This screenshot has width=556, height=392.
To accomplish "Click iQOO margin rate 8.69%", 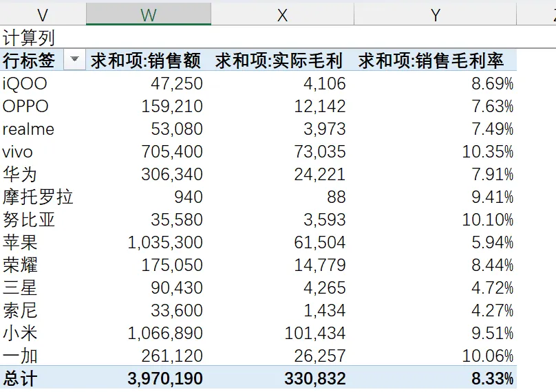I will pos(493,84).
